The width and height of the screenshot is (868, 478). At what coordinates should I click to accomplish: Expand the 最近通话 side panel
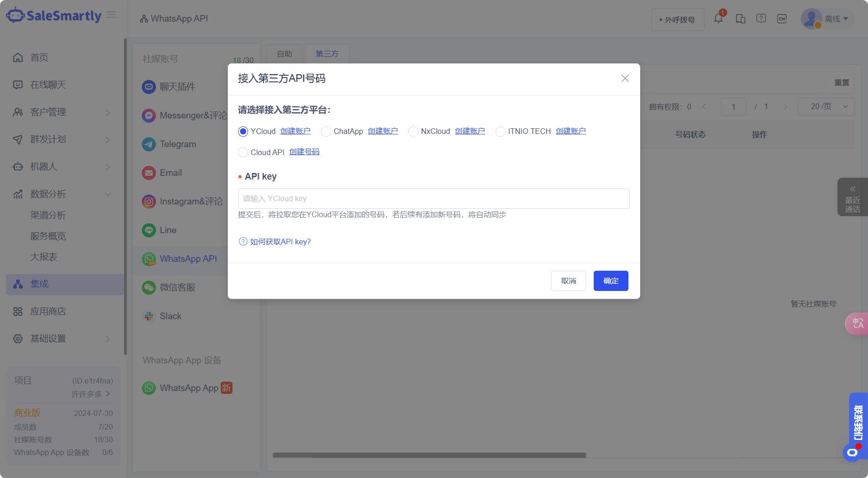click(x=852, y=197)
